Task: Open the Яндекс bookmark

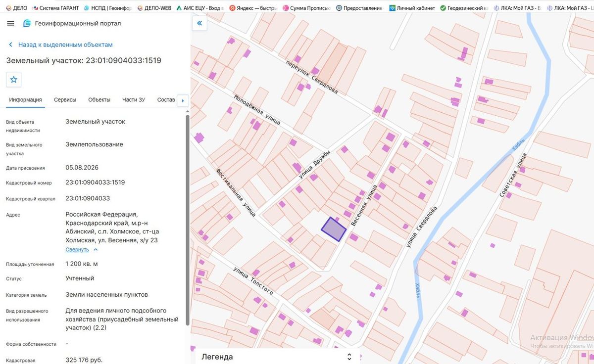Action: click(x=252, y=8)
